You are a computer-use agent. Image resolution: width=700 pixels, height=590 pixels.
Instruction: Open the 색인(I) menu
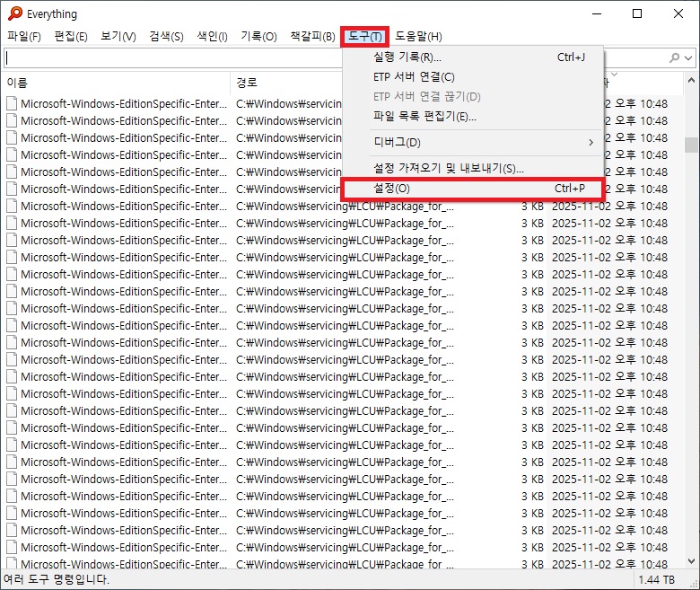pos(212,36)
